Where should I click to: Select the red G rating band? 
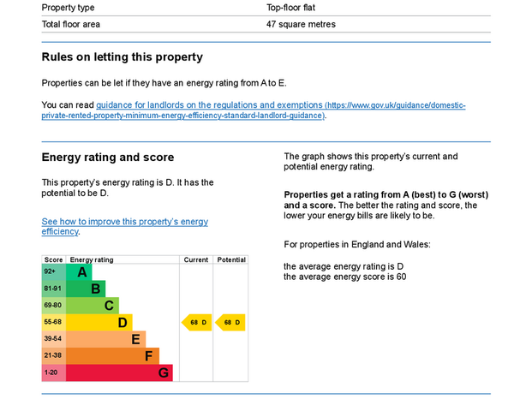(x=119, y=372)
